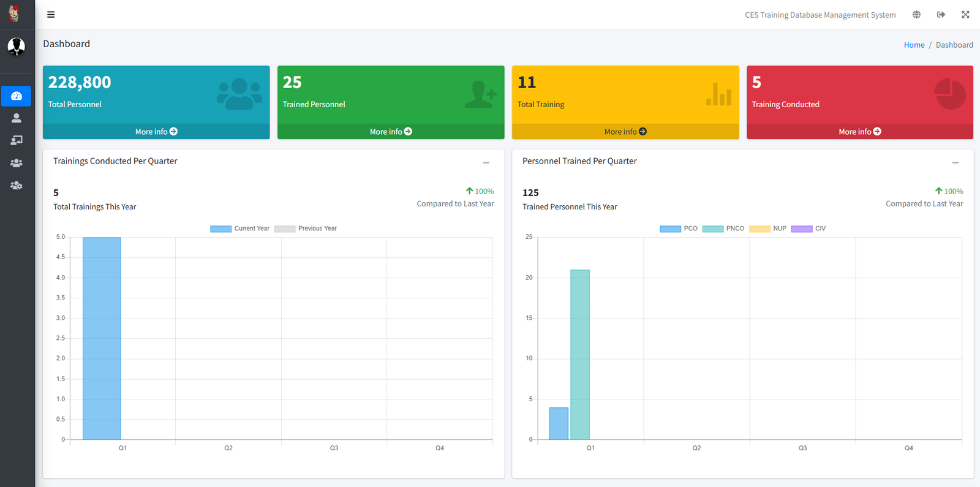Open the training chalkboard sidebar icon
The width and height of the screenshot is (980, 487).
pyautogui.click(x=17, y=140)
